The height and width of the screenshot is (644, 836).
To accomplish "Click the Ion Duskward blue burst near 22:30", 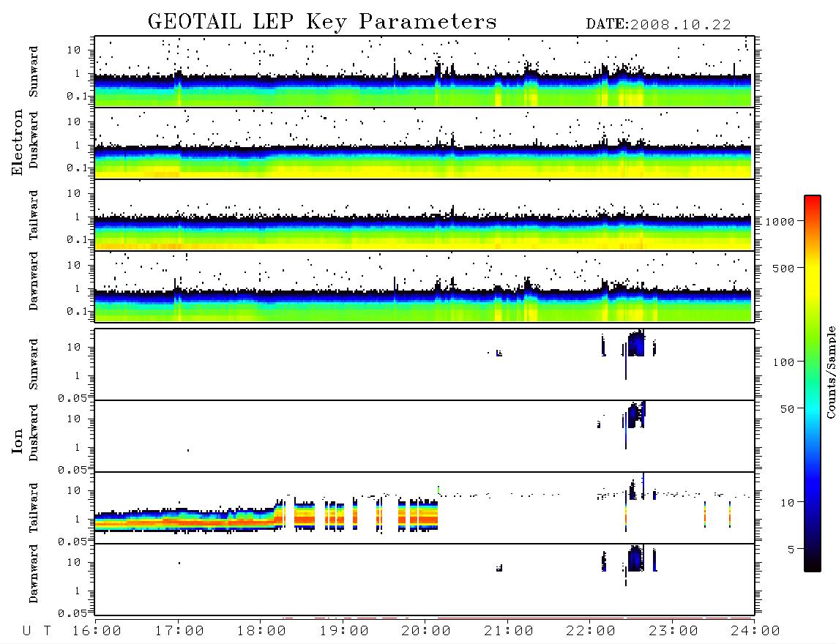I will coord(636,415).
